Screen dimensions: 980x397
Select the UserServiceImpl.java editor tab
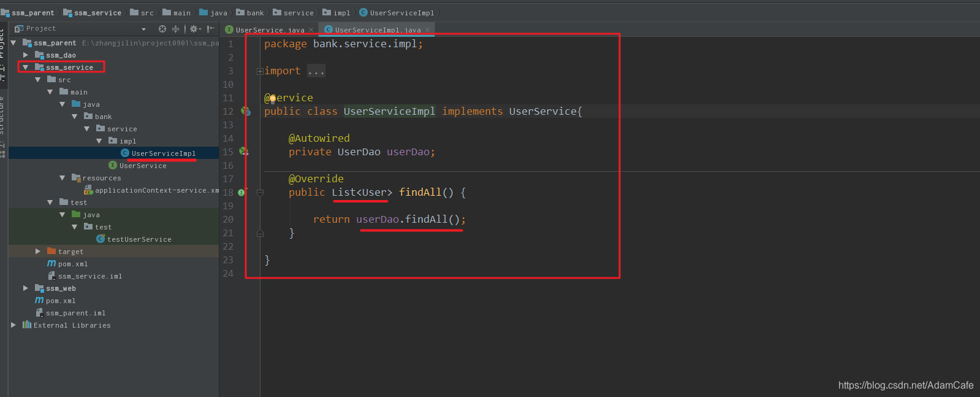pos(378,29)
